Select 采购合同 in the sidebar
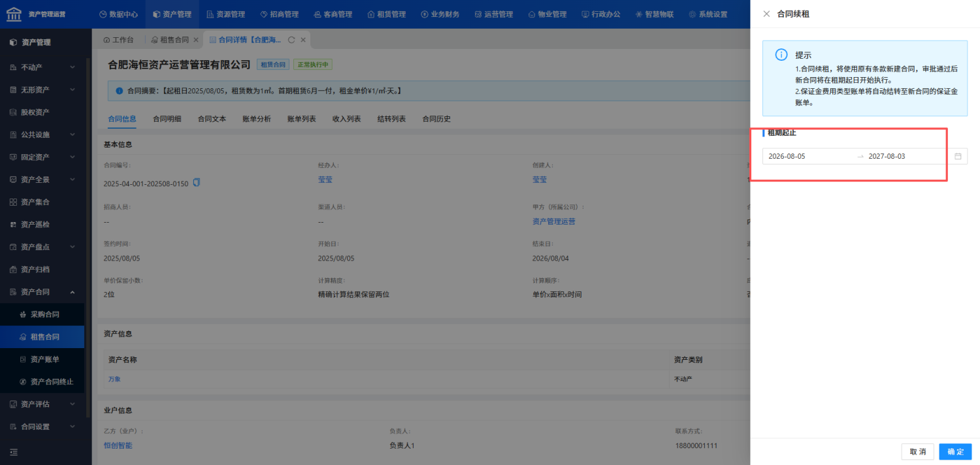Viewport: 980px width, 465px height. (x=42, y=315)
